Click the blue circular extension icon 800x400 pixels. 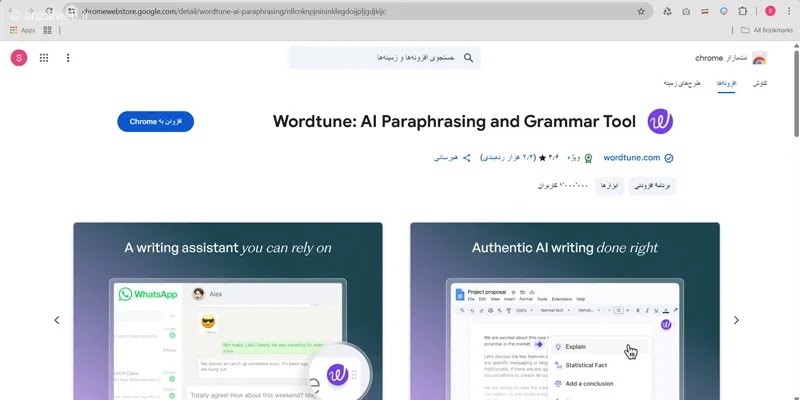(x=723, y=11)
